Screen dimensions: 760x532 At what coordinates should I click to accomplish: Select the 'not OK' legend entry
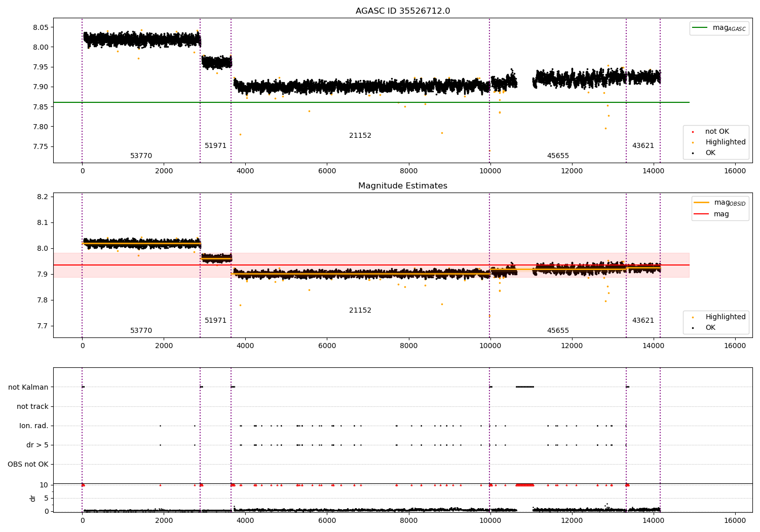717,132
